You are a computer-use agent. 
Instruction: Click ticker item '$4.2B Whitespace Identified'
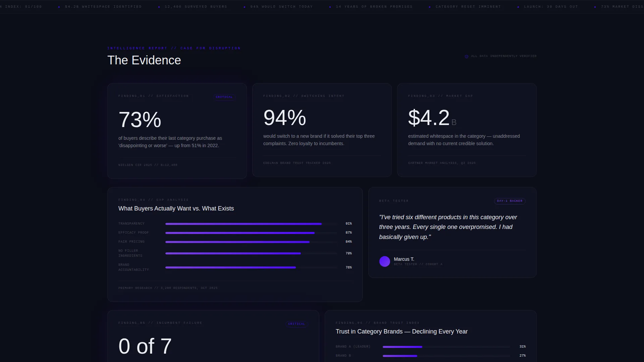[x=103, y=7]
